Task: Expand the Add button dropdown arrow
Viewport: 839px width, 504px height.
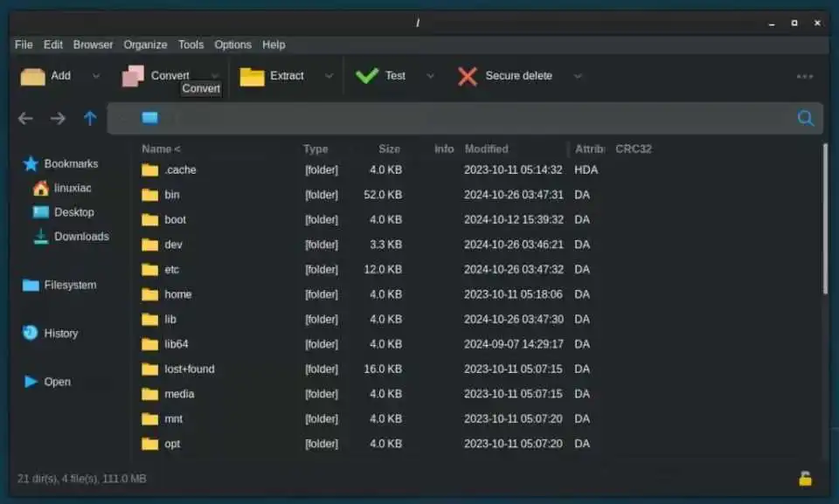Action: pos(96,76)
